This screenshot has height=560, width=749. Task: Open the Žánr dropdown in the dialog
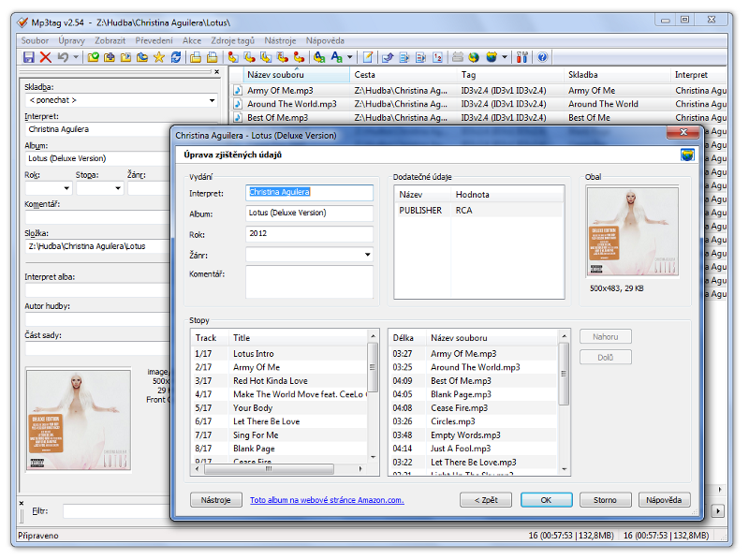click(x=366, y=254)
